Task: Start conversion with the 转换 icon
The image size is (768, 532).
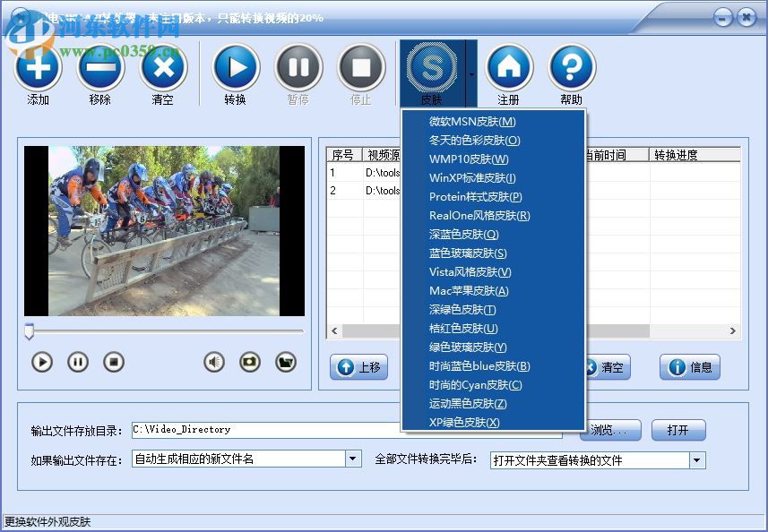Action: pos(235,67)
